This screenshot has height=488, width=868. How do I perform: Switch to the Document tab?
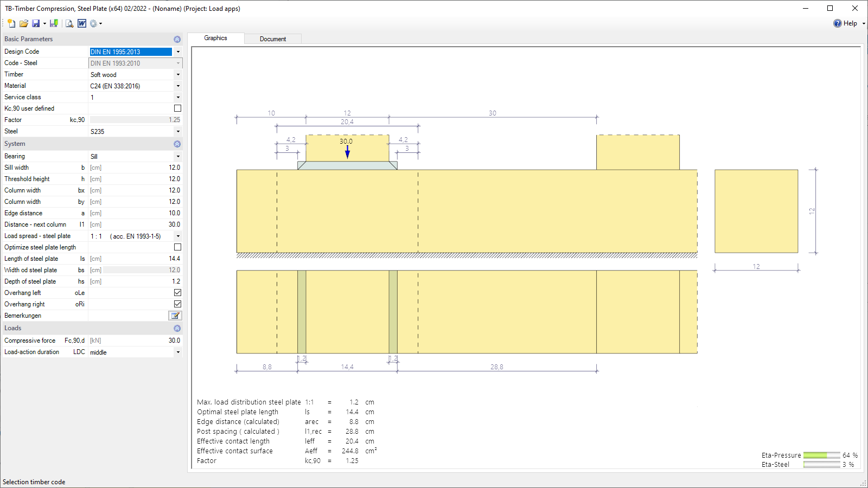coord(273,39)
